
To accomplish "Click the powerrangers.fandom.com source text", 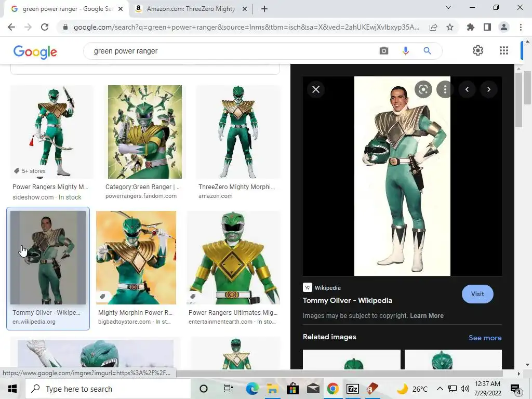I will tap(141, 196).
